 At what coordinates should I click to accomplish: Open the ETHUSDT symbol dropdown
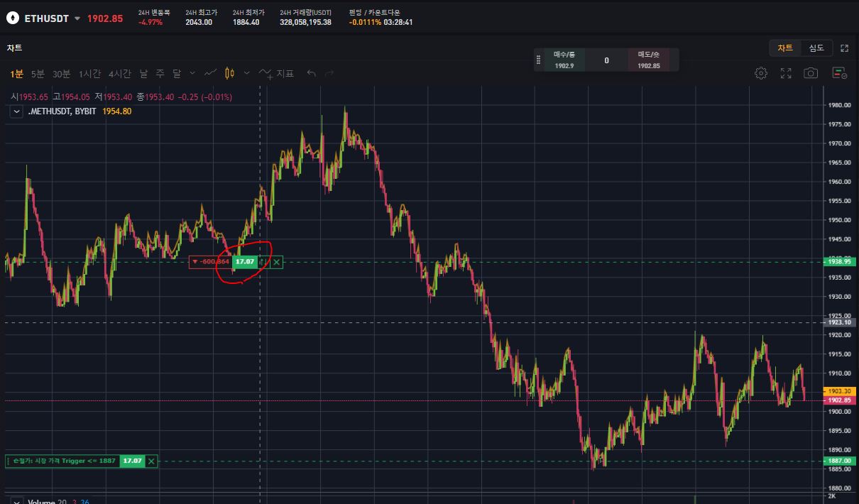[77, 18]
